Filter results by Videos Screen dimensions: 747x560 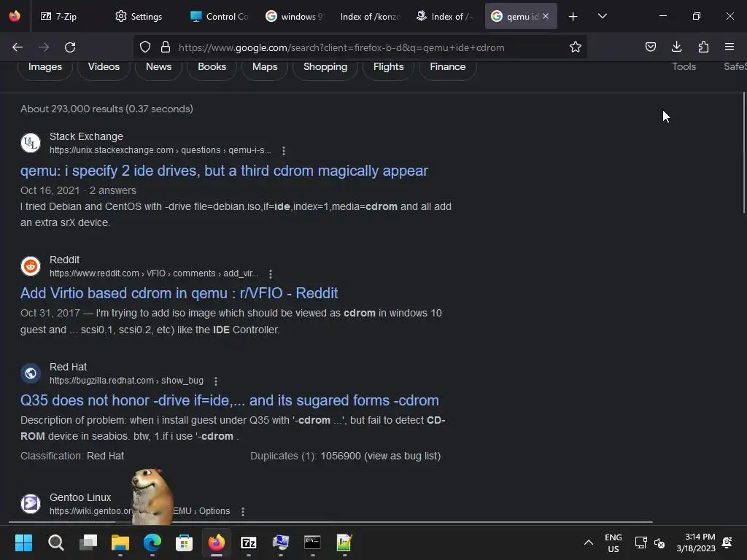[x=104, y=66]
